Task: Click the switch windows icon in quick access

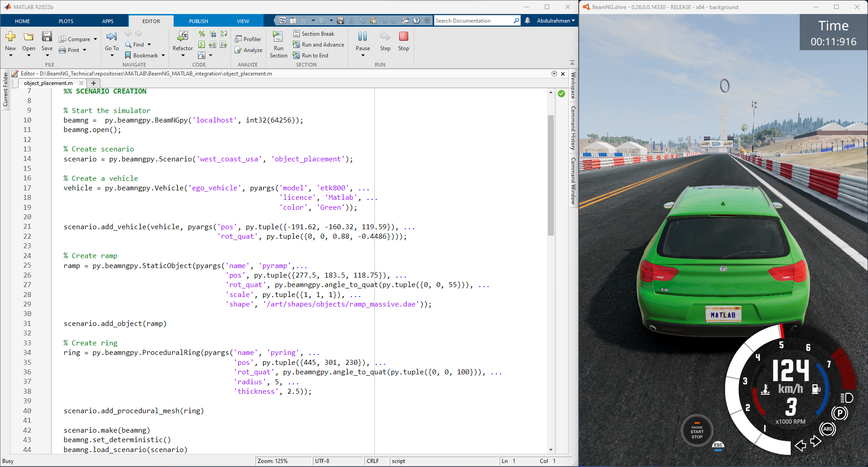Action: point(406,21)
